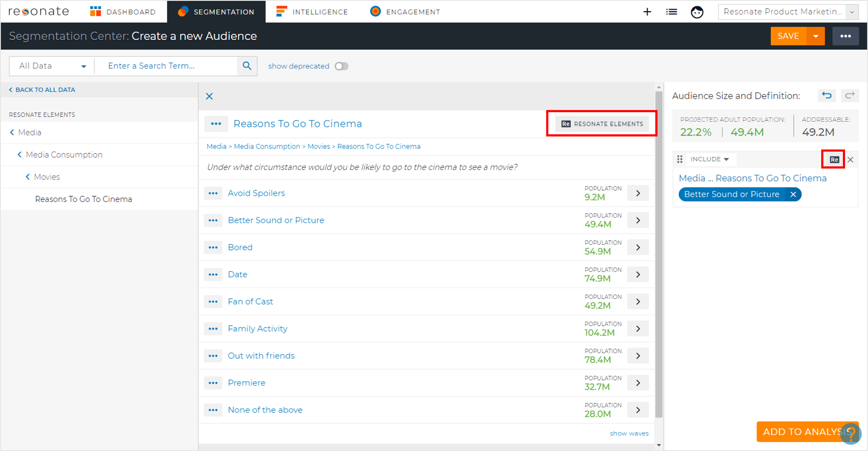Screen dimensions: 868x451
Task: Open Movies breadcrumb link
Action: (319, 146)
